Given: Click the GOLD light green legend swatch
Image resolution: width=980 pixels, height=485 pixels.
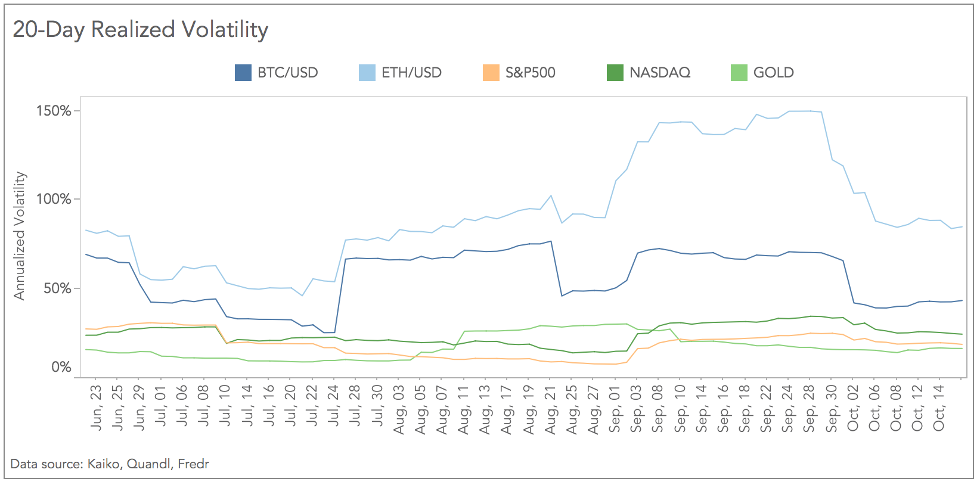Looking at the screenshot, I should point(739,73).
